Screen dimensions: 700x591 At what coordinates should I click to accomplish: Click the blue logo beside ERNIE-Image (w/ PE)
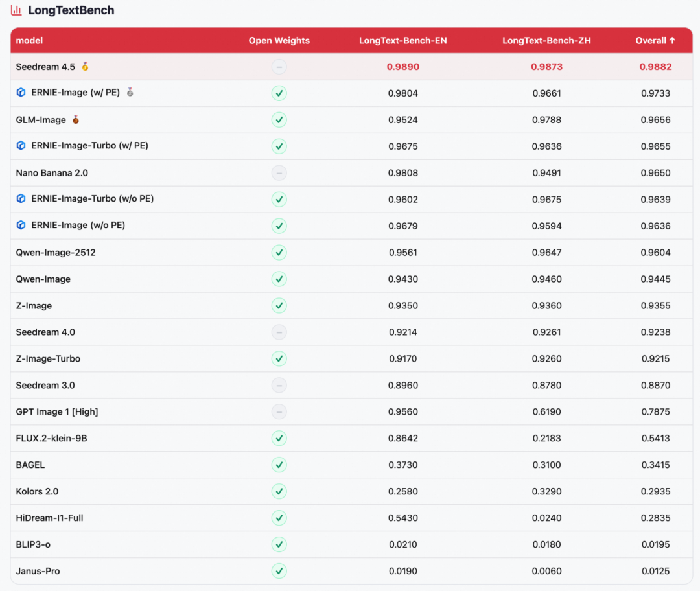click(x=21, y=93)
